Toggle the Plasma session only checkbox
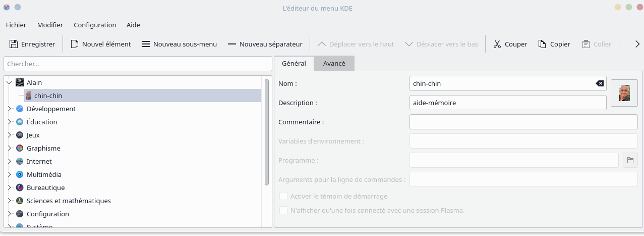Screen dimensions: 644x236 [283, 210]
